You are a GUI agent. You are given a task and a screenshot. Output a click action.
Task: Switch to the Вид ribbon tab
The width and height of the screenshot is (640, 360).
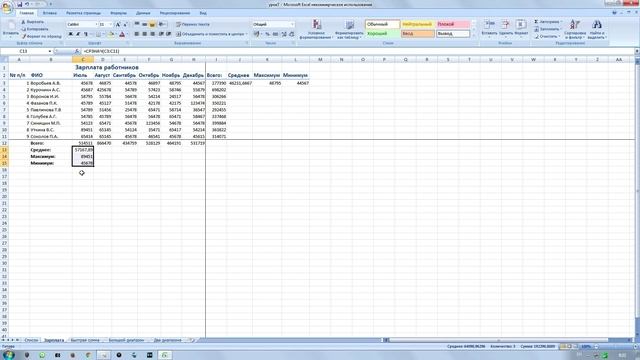pyautogui.click(x=203, y=13)
